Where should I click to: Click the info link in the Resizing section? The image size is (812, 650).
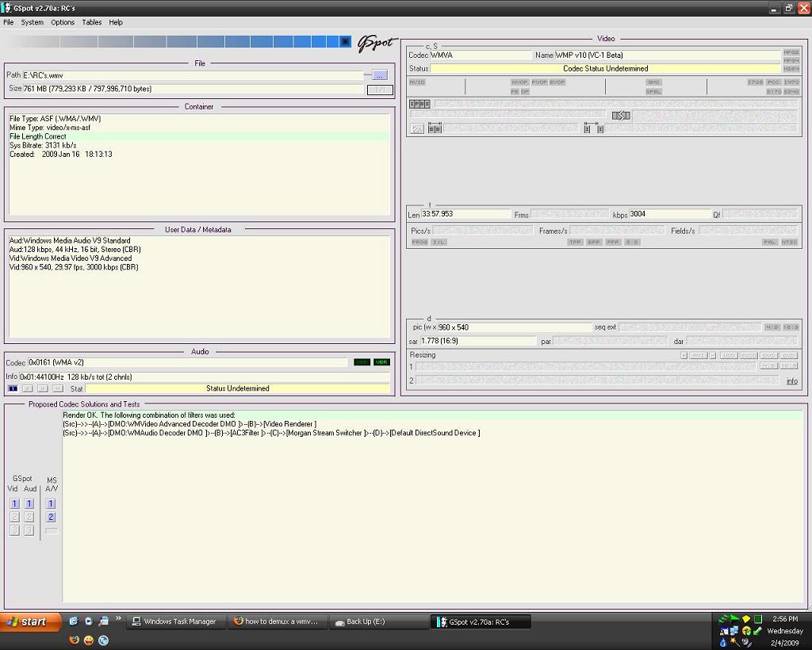(792, 381)
